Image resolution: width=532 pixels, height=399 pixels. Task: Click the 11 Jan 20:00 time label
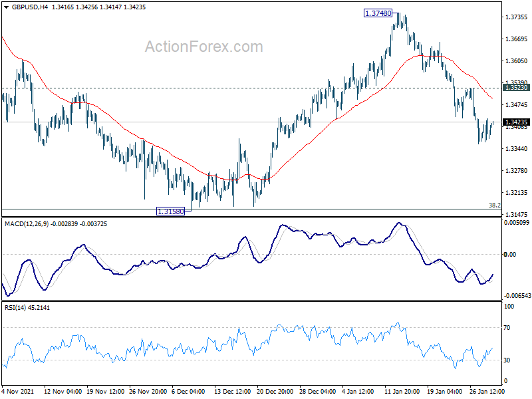pos(402,391)
